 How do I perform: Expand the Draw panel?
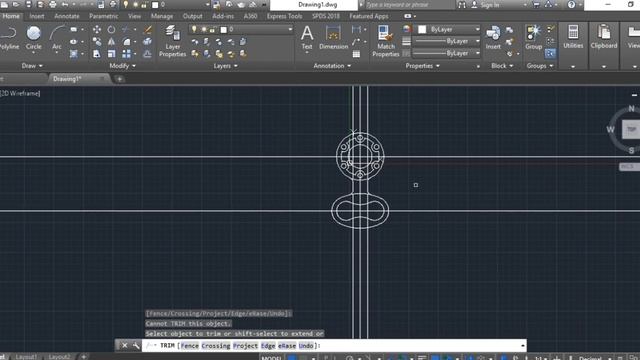(32, 66)
